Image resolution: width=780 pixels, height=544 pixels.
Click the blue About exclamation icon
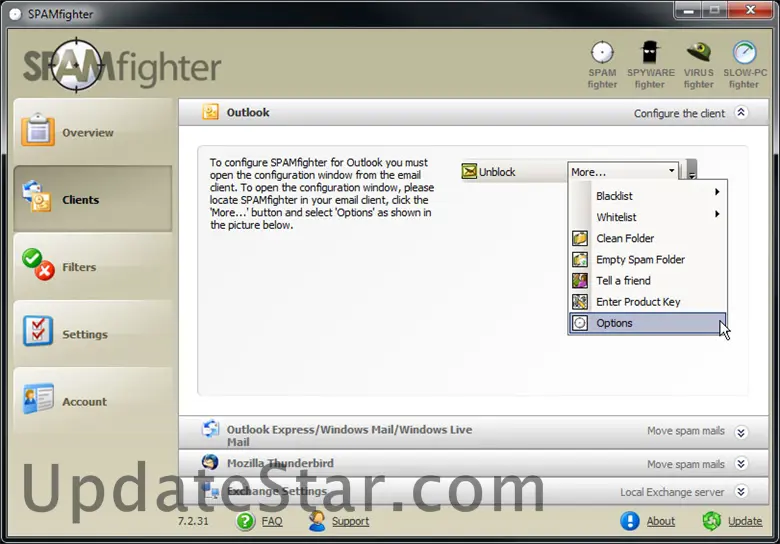(x=630, y=521)
